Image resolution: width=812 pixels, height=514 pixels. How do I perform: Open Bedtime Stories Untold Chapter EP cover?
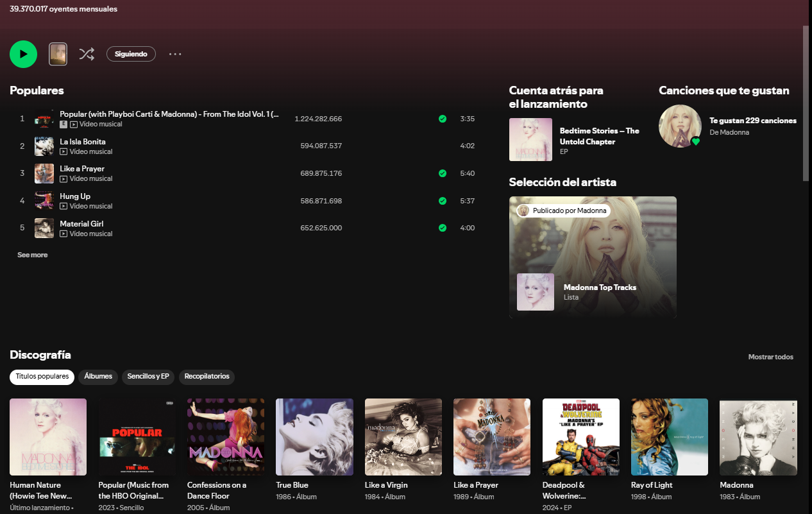(530, 139)
